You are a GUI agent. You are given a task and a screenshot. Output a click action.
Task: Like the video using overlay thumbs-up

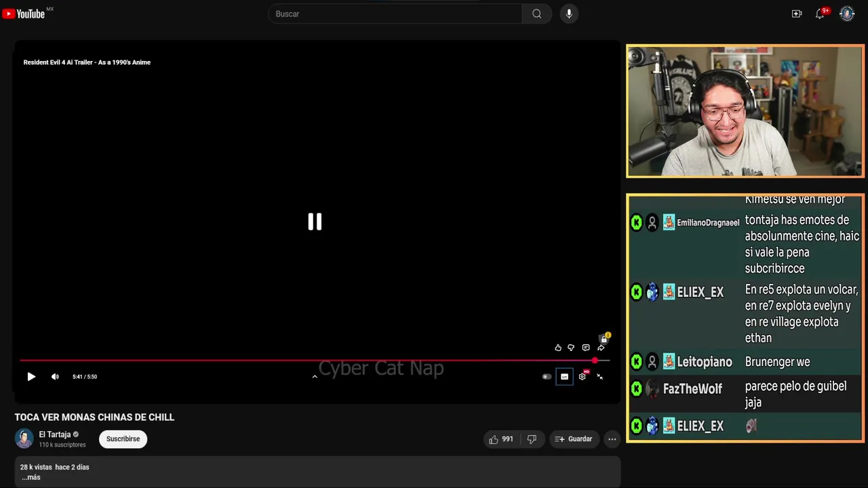(x=558, y=348)
